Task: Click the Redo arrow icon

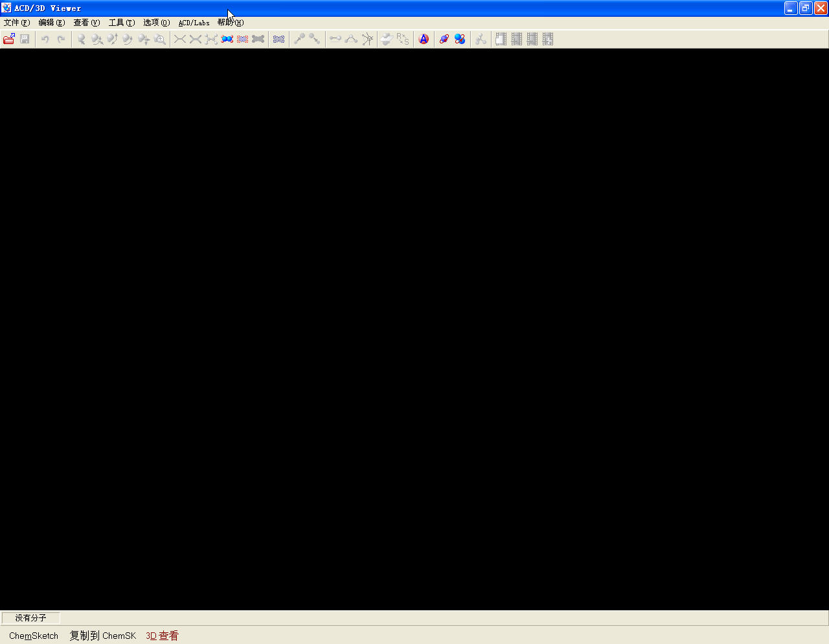Action: click(61, 39)
